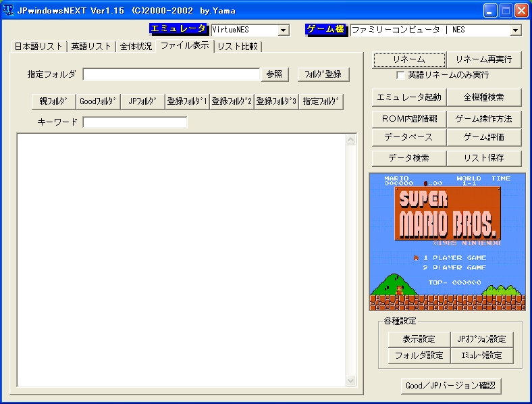Viewport: 532px width, 404px height.
Task: Switch to the 英語リスト tab
Action: click(91, 47)
